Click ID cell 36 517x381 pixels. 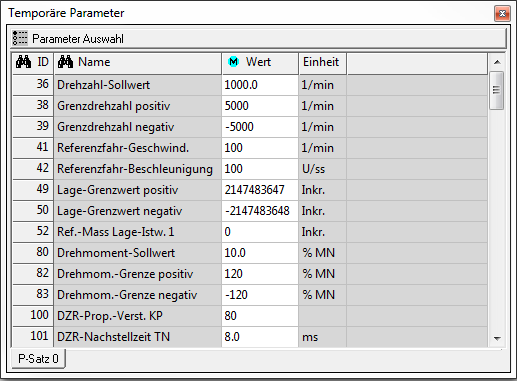point(33,85)
